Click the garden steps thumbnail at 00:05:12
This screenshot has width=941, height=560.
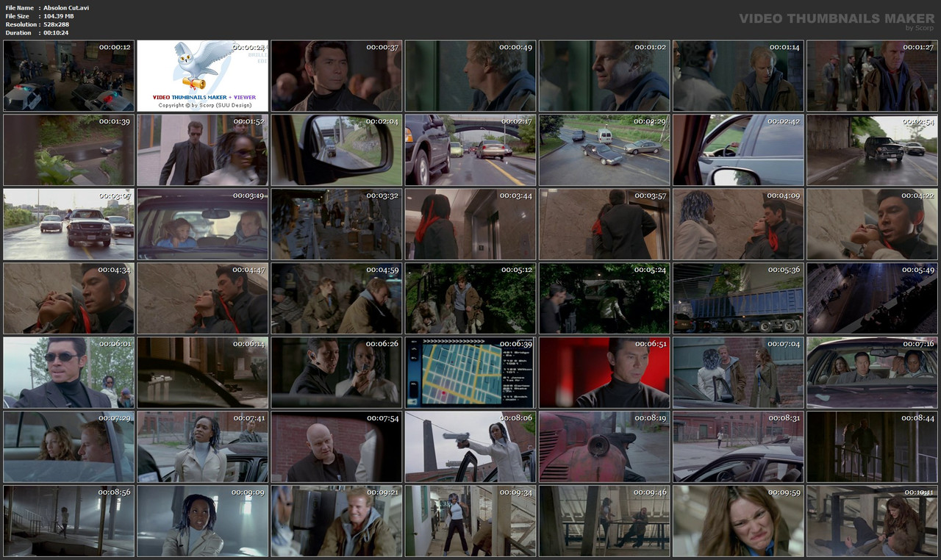pyautogui.click(x=470, y=298)
